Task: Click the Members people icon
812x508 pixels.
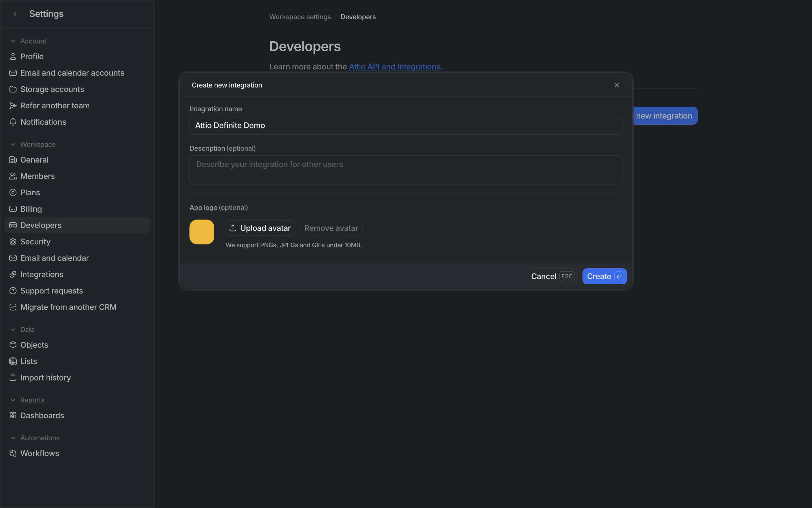Action: (13, 176)
